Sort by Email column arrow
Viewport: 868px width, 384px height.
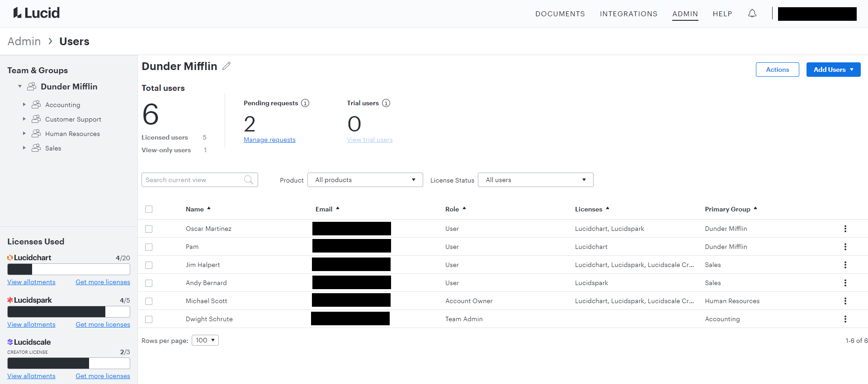tap(338, 208)
